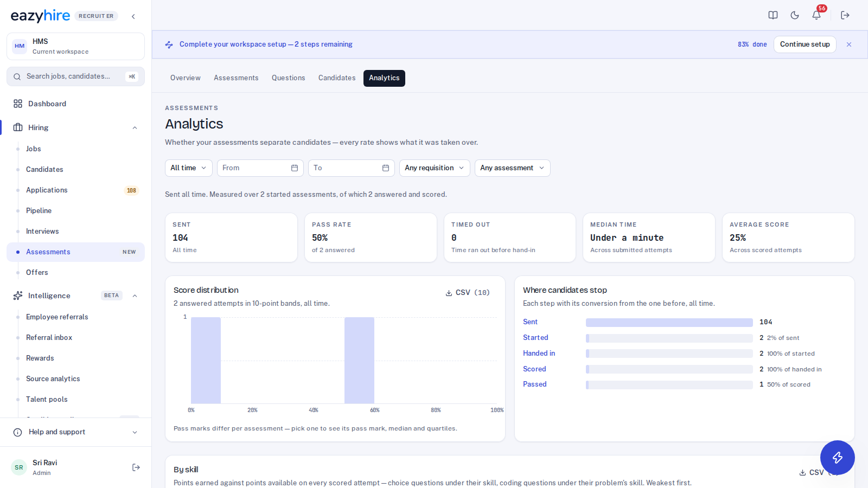Open the All time range dropdown
The image size is (868, 488).
tap(189, 168)
